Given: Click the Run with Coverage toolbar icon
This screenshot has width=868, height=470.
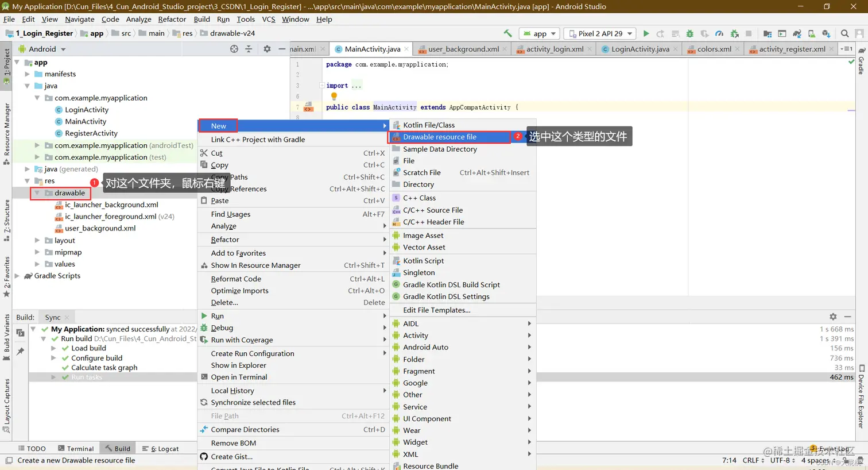Looking at the screenshot, I should coord(705,33).
